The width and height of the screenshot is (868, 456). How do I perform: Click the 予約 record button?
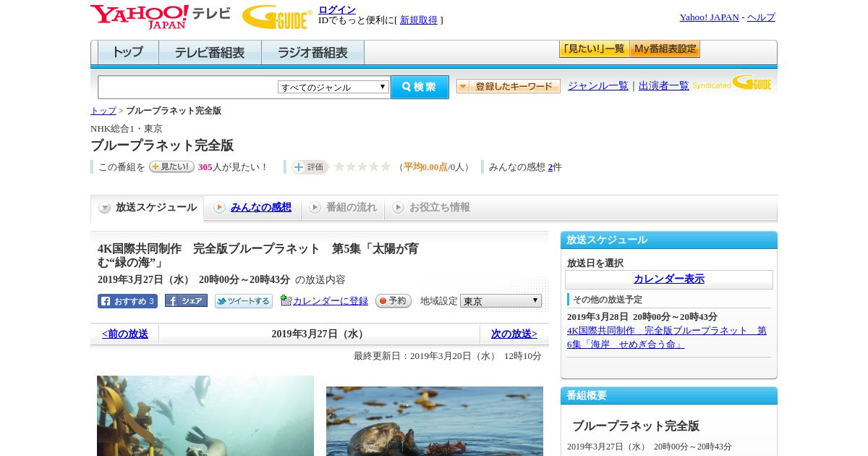tap(393, 300)
